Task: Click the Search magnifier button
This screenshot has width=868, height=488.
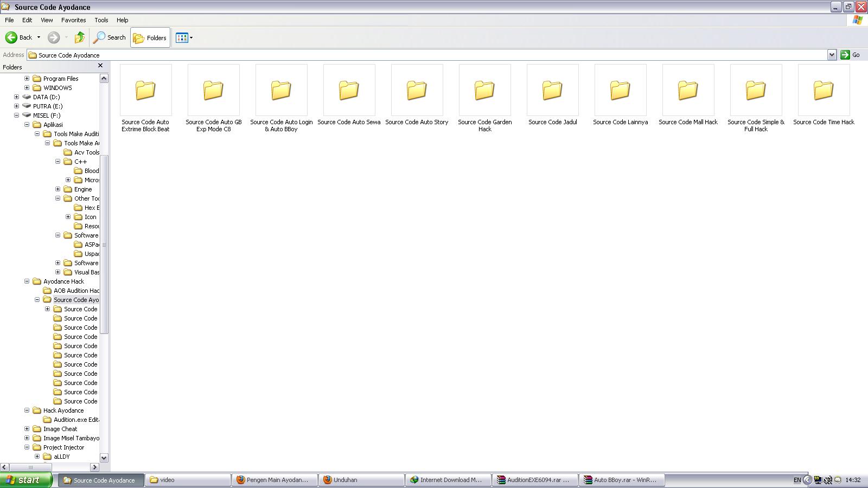Action: coord(110,37)
